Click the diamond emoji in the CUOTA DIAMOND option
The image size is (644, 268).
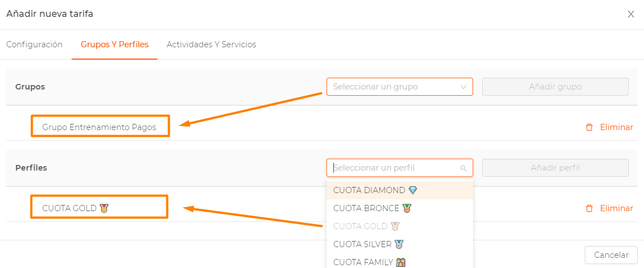(x=413, y=190)
